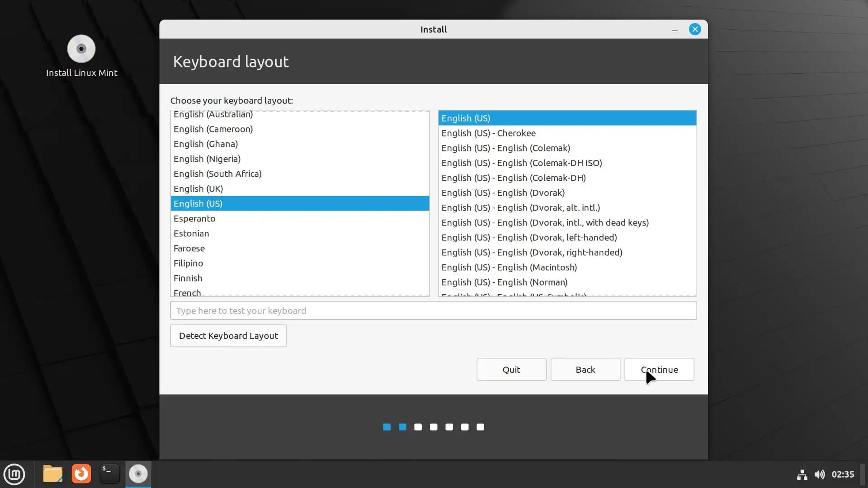Launch the Terminal from taskbar
868x488 pixels.
coord(109,474)
